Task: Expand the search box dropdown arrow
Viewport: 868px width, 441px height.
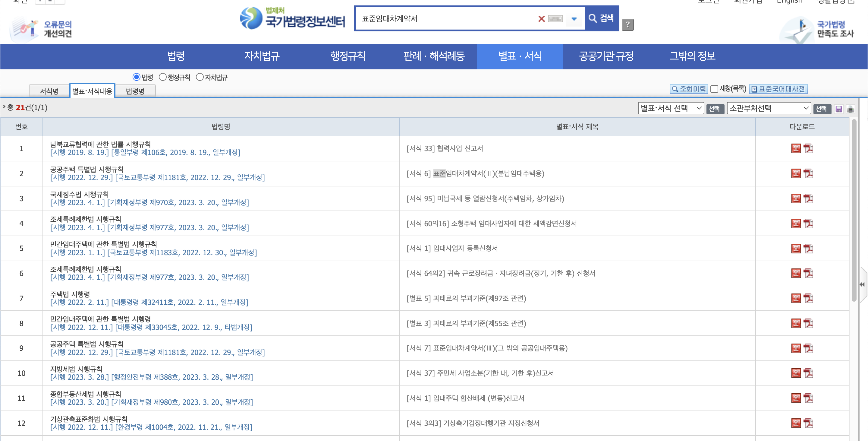Action: (574, 19)
